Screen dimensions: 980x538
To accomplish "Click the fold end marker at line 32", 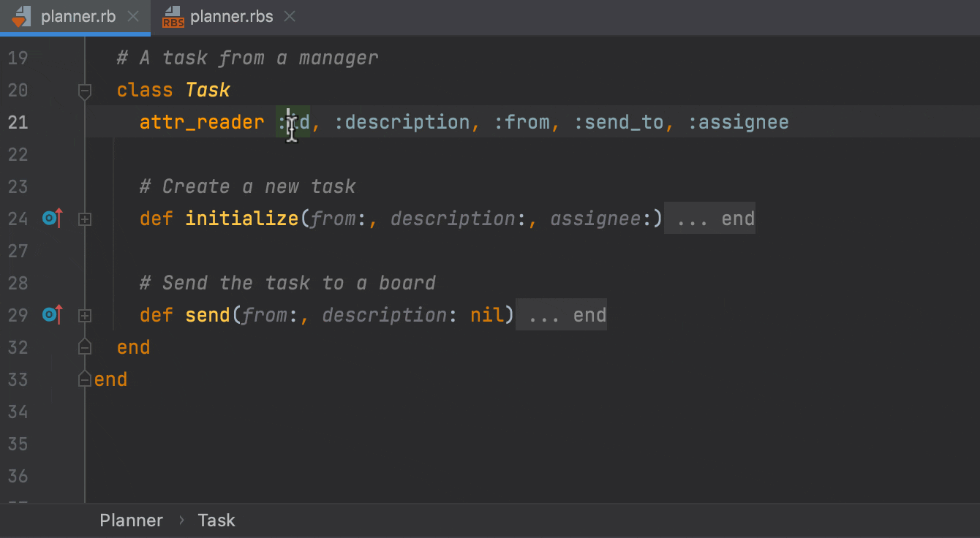I will pyautogui.click(x=84, y=347).
